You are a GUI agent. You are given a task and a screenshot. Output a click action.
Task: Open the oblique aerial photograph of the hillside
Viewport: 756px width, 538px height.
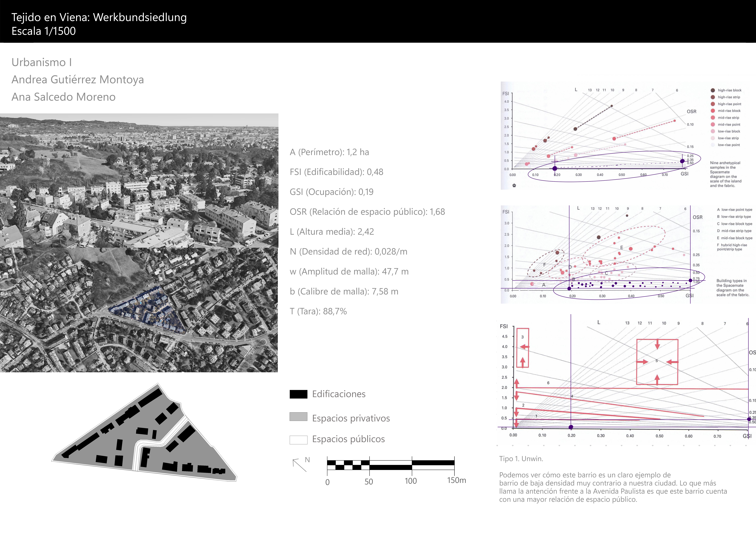[x=139, y=181]
